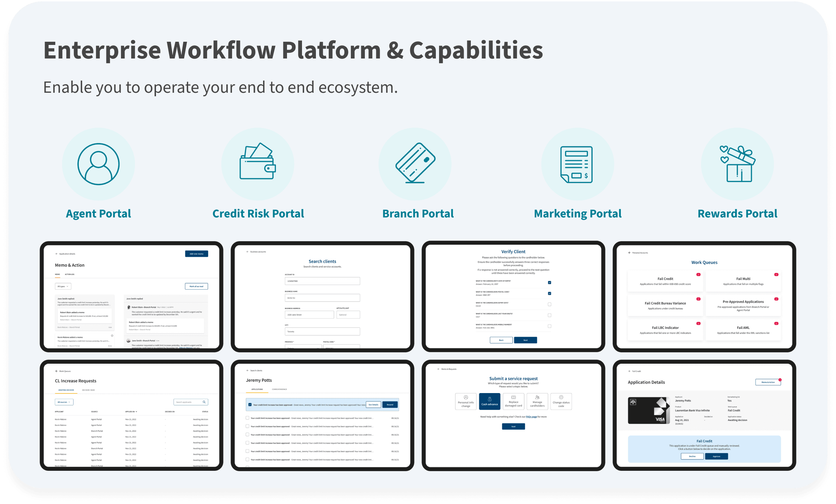Check the cardholder's expiry date question checkbox
This screenshot has height=504, width=836.
click(x=549, y=304)
